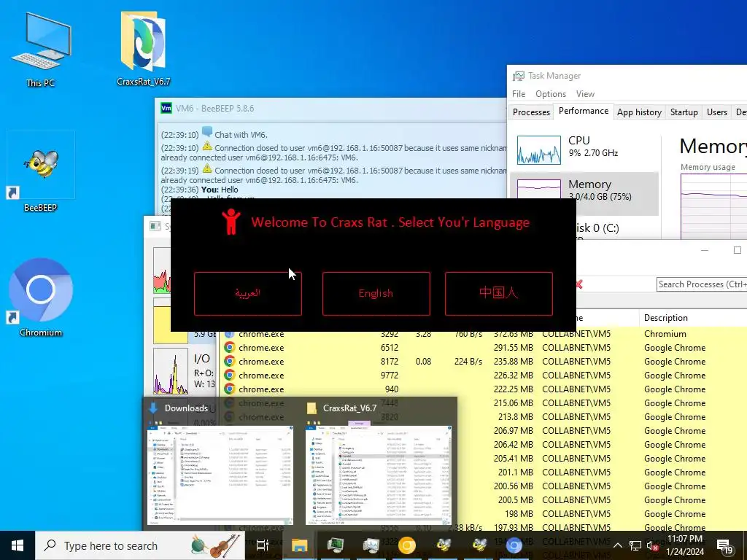
Task: Click the red figure icon in Craxs Rat dialog
Action: point(231,222)
